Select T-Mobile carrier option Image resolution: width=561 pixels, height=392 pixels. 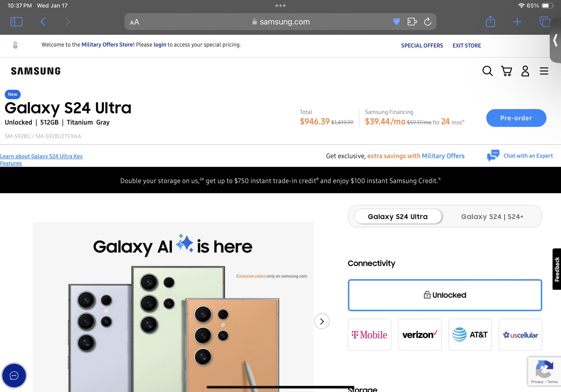point(369,334)
